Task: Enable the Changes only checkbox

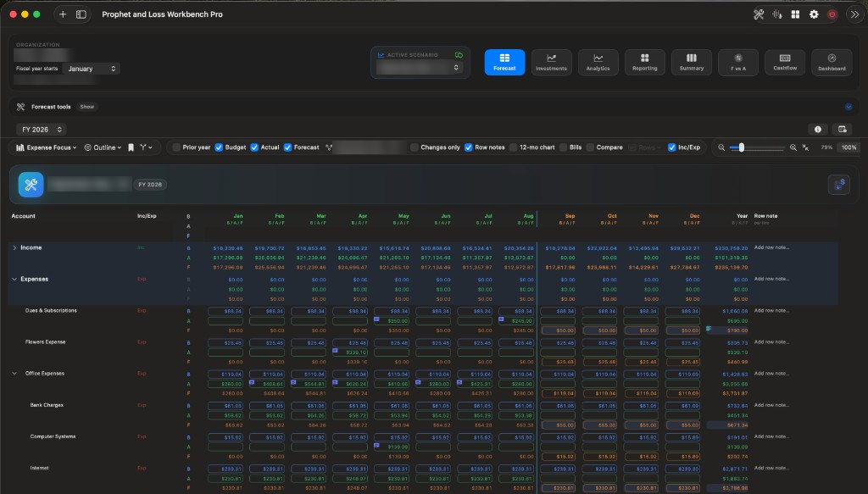Action: coord(414,147)
